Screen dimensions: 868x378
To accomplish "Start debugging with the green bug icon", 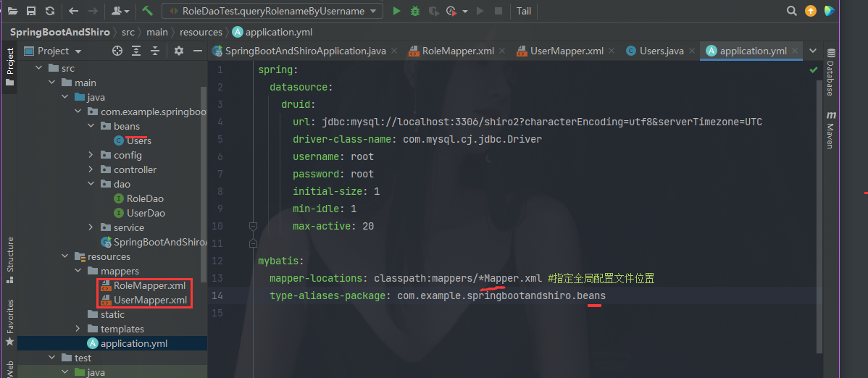I will (x=415, y=11).
